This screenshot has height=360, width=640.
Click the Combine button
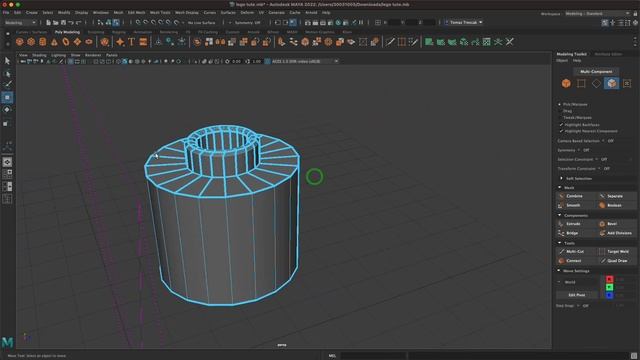click(x=576, y=196)
